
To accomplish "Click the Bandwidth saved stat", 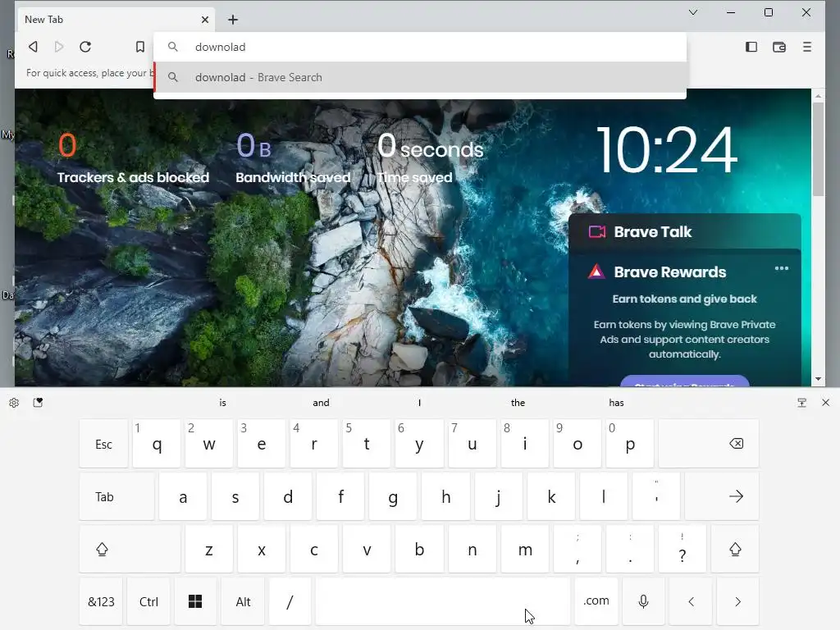I will pos(293,158).
